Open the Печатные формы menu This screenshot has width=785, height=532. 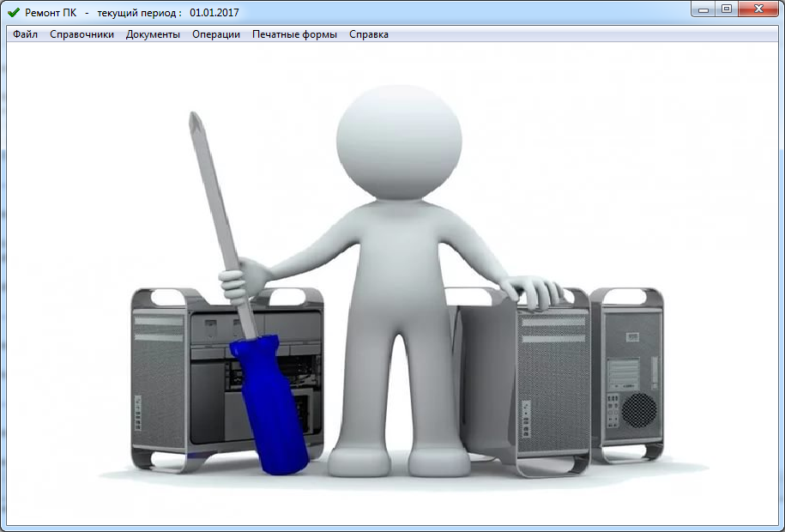point(294,34)
